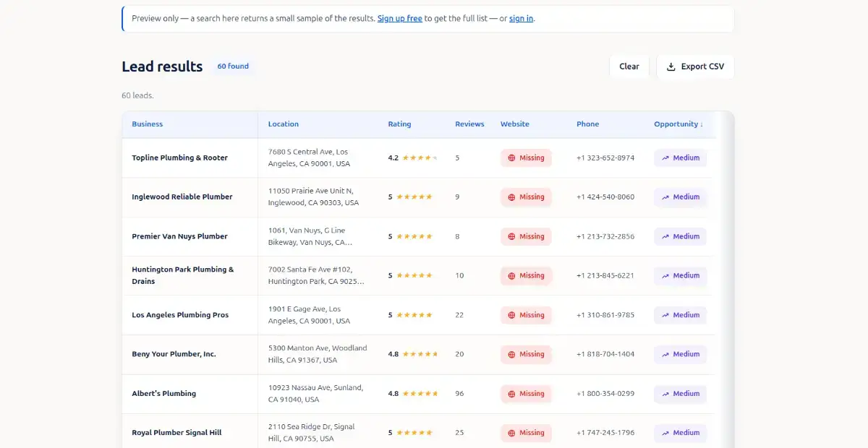The height and width of the screenshot is (448, 868).
Task: Sort by the Opportunity column header
Action: [678, 124]
